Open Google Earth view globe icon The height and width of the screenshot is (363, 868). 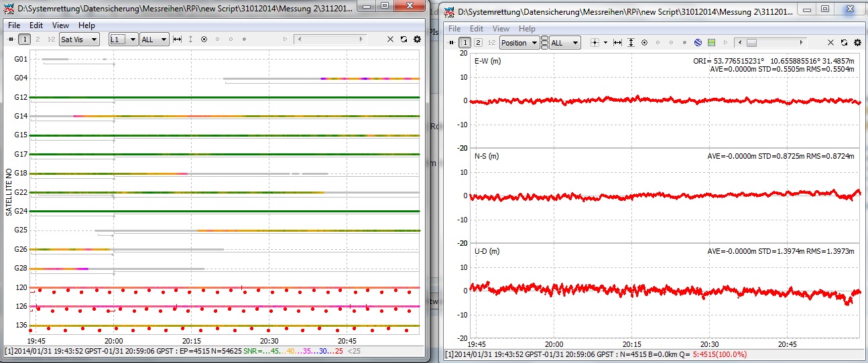[x=698, y=43]
